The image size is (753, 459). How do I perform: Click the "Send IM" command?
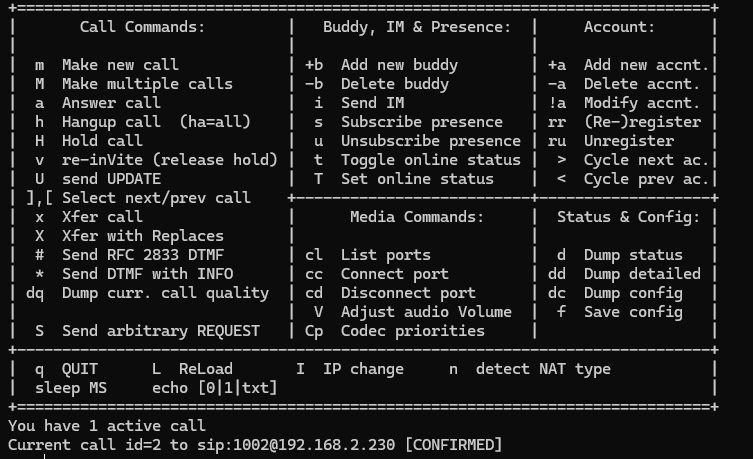coord(372,103)
